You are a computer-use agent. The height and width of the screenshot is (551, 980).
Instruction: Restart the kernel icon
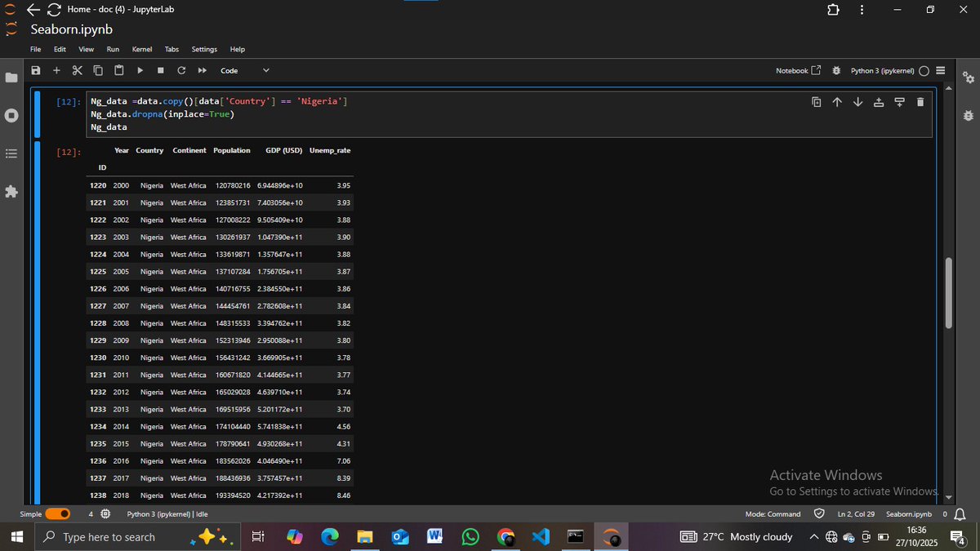pyautogui.click(x=181, y=70)
